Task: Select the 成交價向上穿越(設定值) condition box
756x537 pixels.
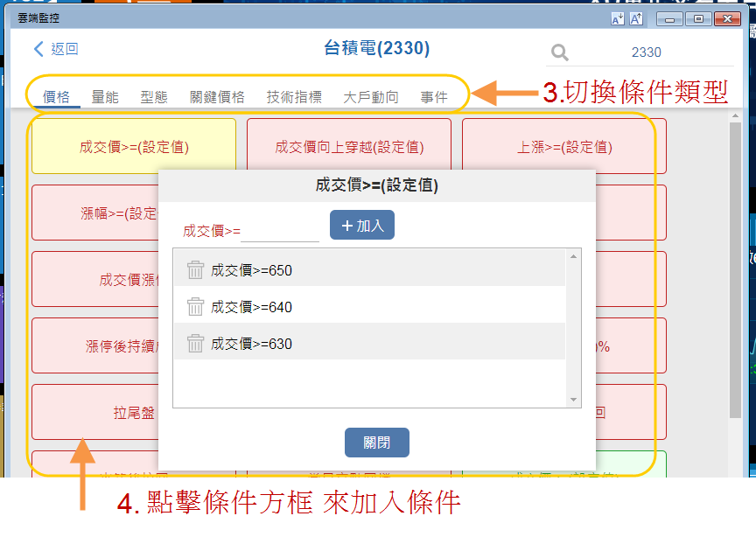Action: pos(349,146)
